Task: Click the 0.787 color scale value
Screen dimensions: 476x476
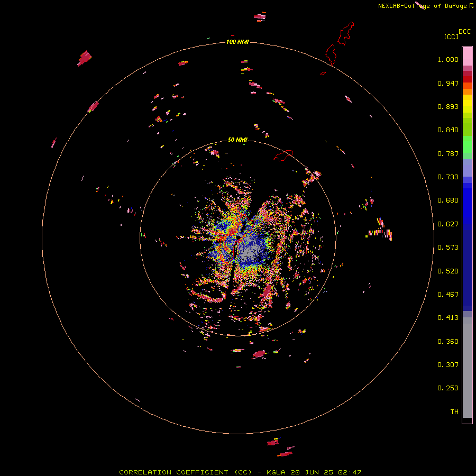Action: click(448, 153)
